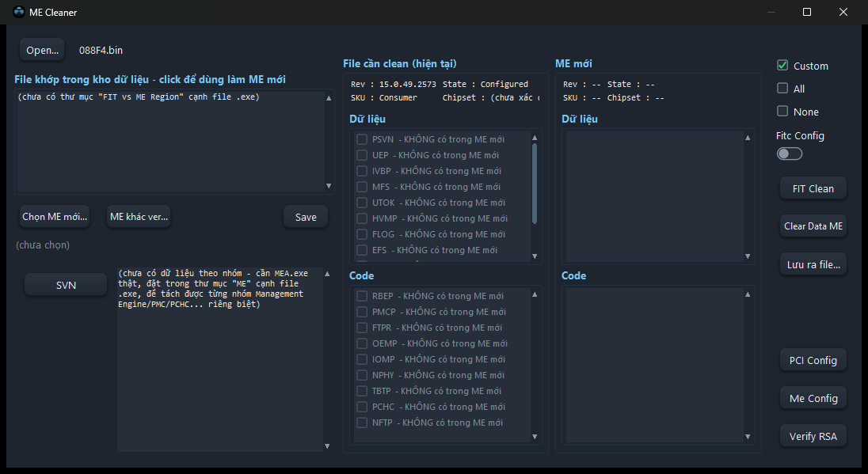Click the SVN button
Viewport: 868px width, 474px height.
(66, 285)
